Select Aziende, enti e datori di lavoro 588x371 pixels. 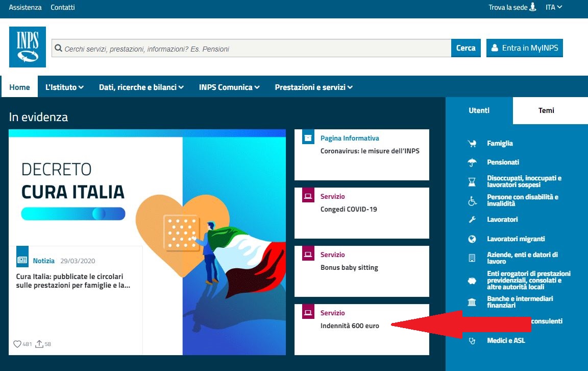tap(522, 258)
